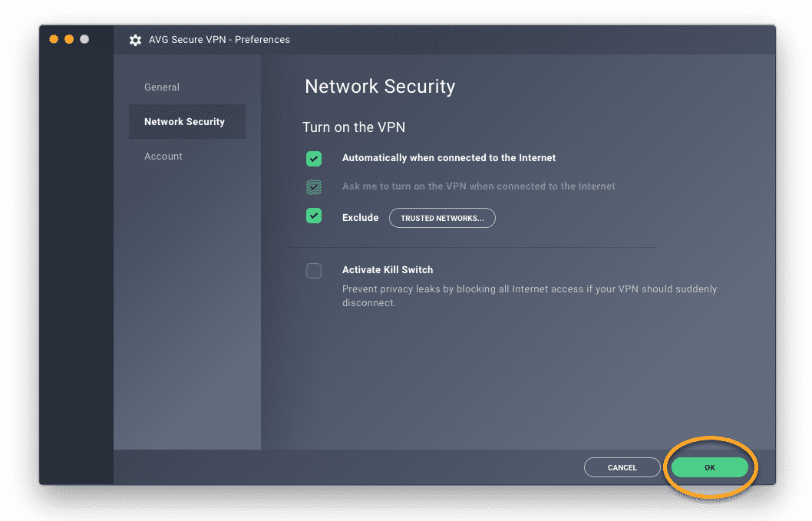Enable the Activate Kill Switch checkbox
Viewport: 812px width, 521px height.
(x=314, y=271)
